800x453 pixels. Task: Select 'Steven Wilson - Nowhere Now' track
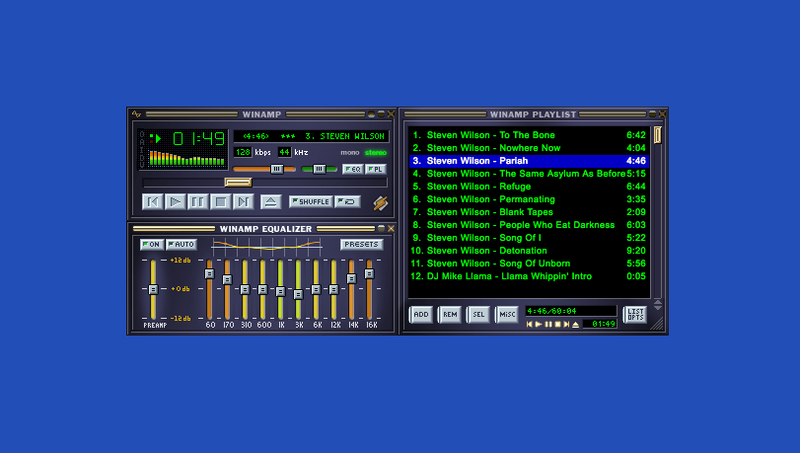point(529,148)
